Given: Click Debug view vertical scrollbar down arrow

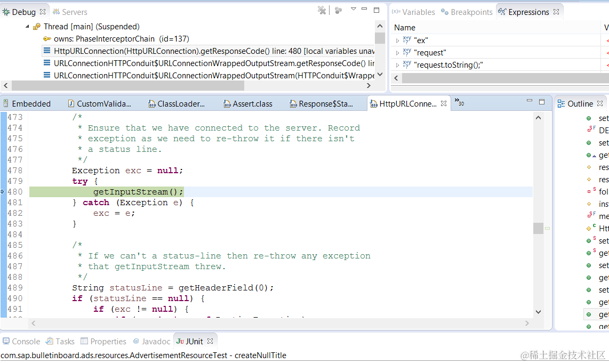Looking at the screenshot, I should coord(380,75).
